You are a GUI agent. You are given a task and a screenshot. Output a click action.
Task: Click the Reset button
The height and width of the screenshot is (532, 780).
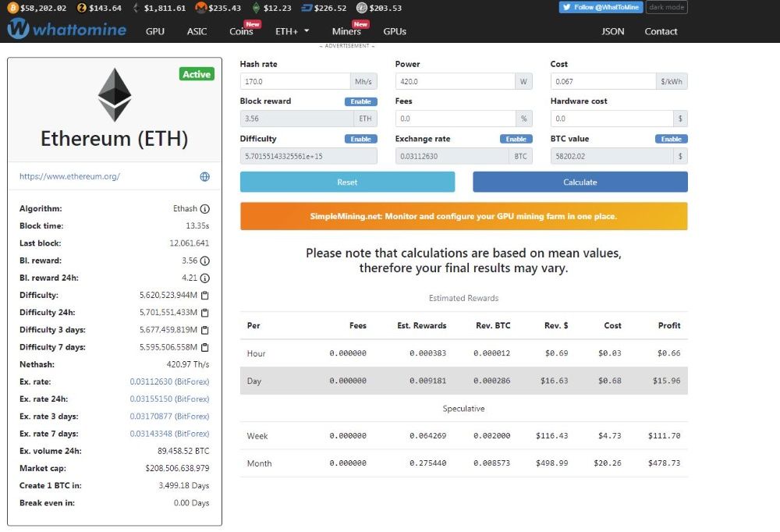347,183
